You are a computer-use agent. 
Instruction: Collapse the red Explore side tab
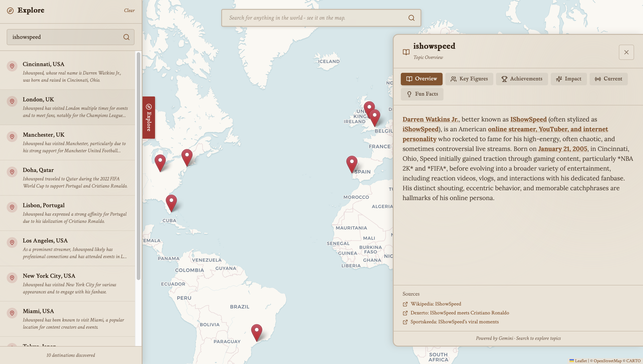pyautogui.click(x=149, y=117)
